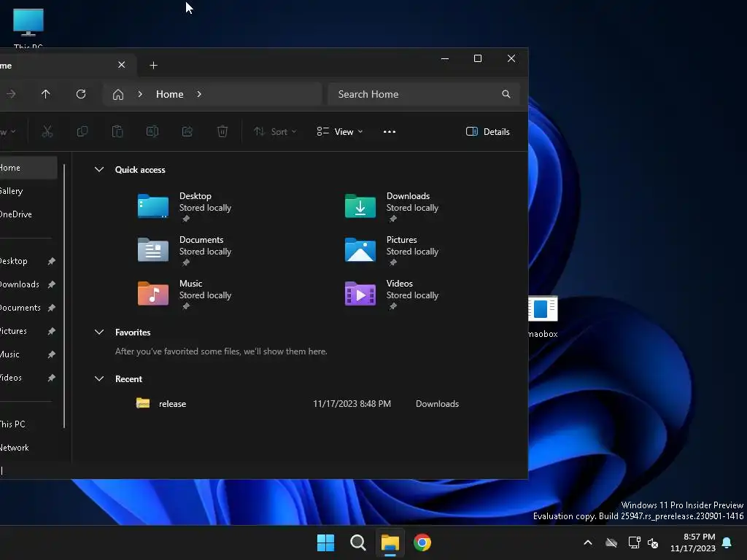Click the OneDrive cloud tray icon
Screen dimensions: 747x560
coord(611,542)
